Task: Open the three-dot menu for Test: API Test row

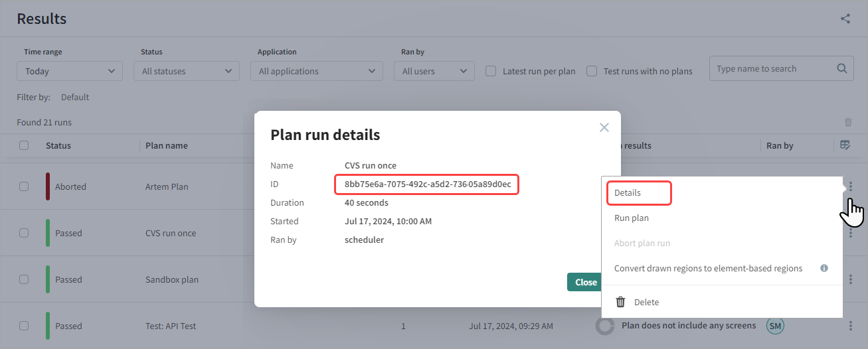Action: pos(851,326)
